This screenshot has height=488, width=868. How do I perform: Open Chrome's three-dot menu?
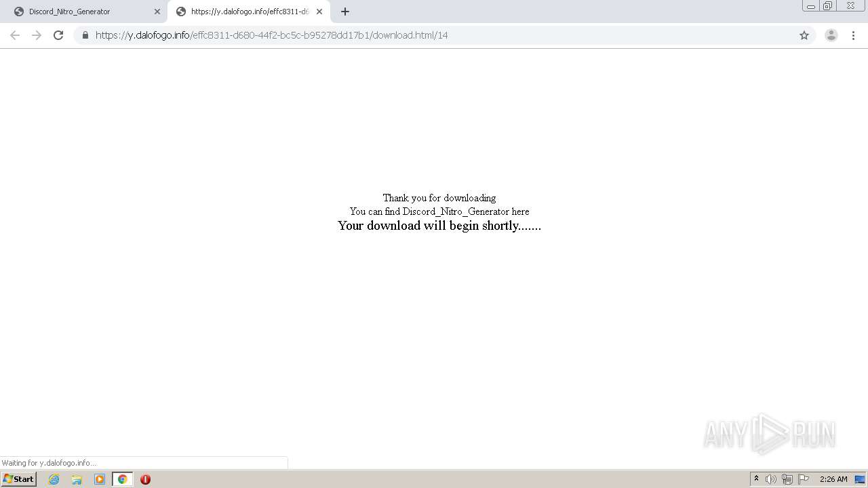point(853,35)
